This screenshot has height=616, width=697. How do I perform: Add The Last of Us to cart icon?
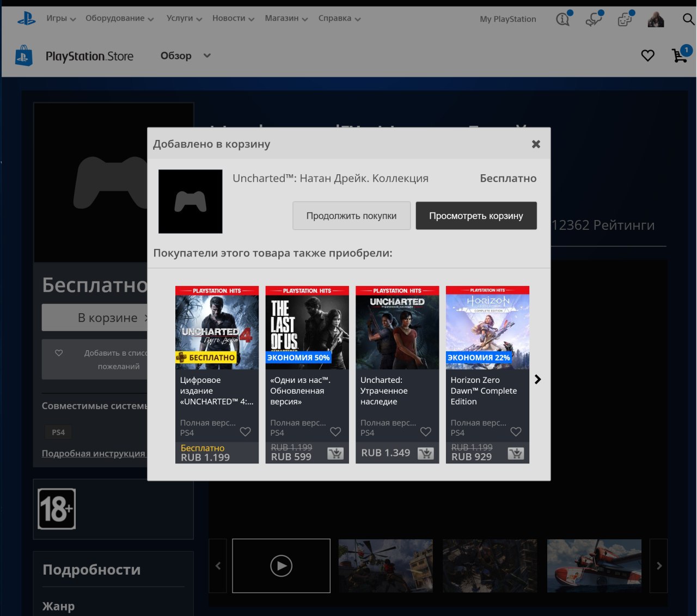[x=335, y=453]
